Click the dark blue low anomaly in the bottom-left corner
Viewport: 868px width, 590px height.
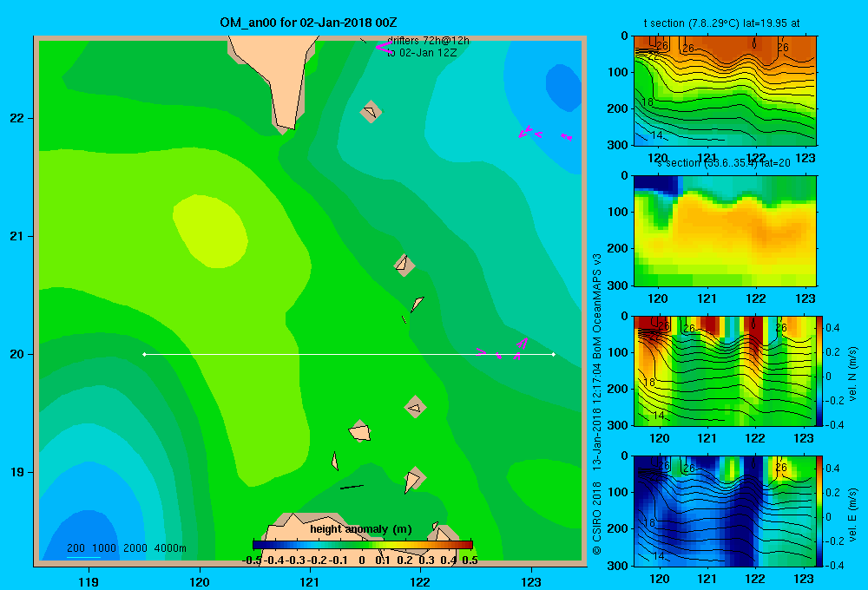tap(83, 537)
